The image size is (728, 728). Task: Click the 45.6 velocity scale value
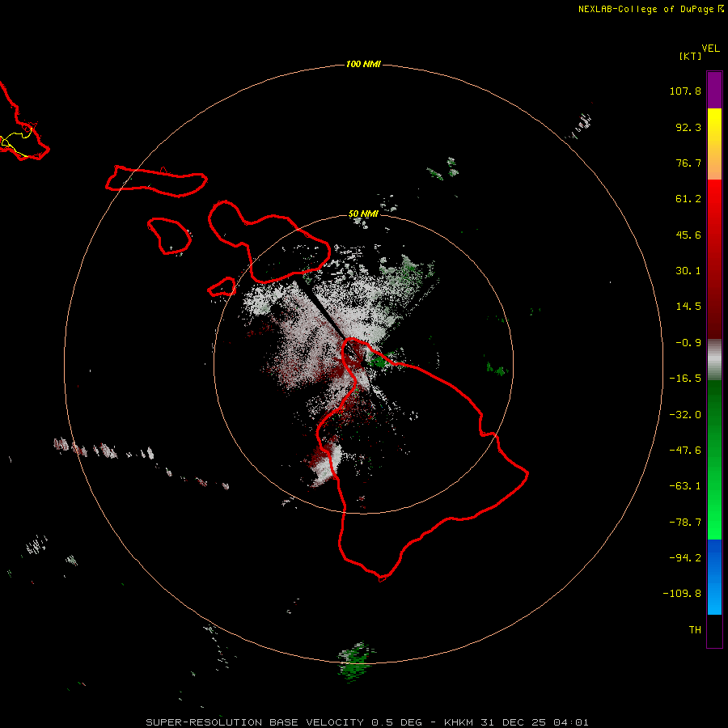(688, 235)
